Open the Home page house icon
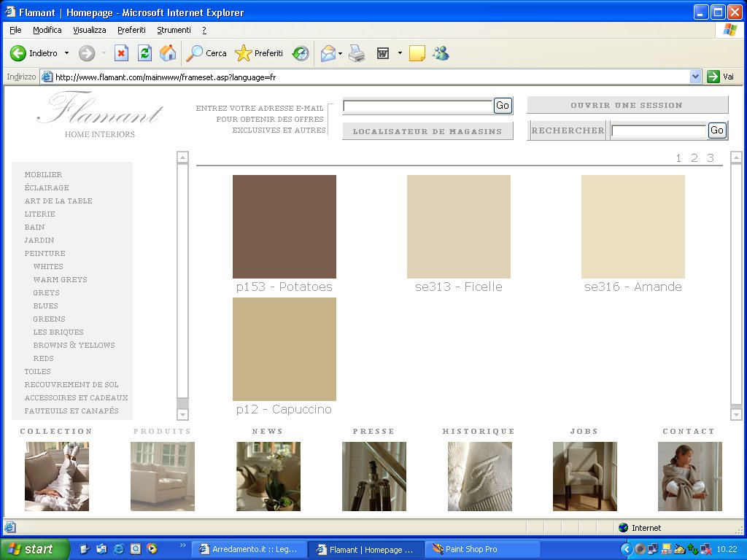747x560 pixels. click(x=168, y=53)
